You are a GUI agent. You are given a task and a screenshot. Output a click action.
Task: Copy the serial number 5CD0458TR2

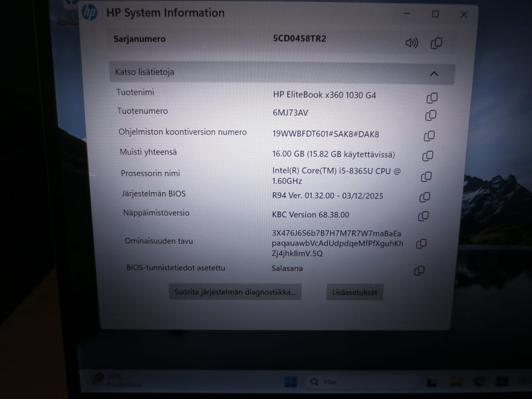click(x=436, y=43)
